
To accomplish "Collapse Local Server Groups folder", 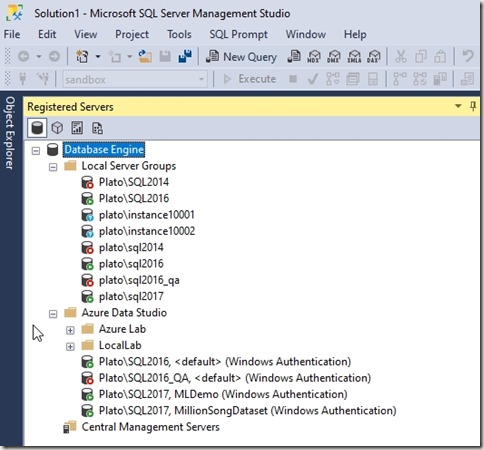I will (53, 167).
